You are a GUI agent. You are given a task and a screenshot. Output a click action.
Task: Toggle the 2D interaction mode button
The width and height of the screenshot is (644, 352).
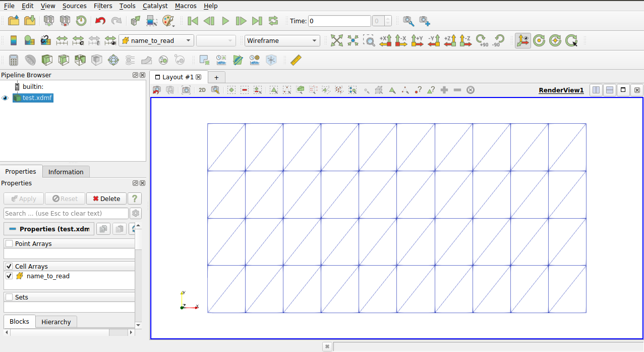pos(202,90)
